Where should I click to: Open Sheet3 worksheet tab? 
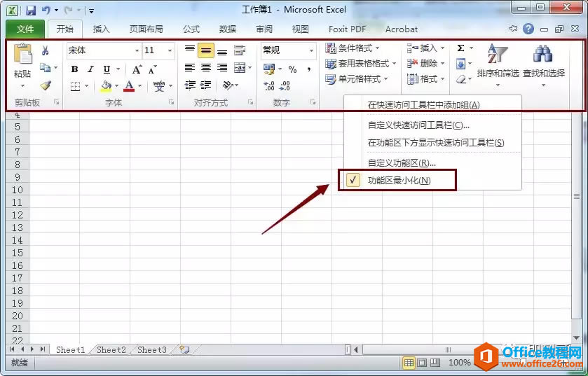click(x=151, y=350)
